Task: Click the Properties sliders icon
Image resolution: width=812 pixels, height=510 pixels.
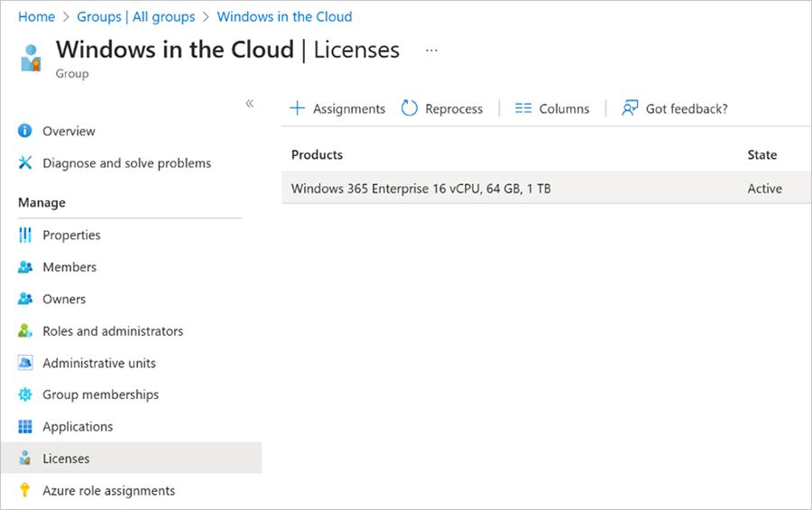Action: coord(25,235)
